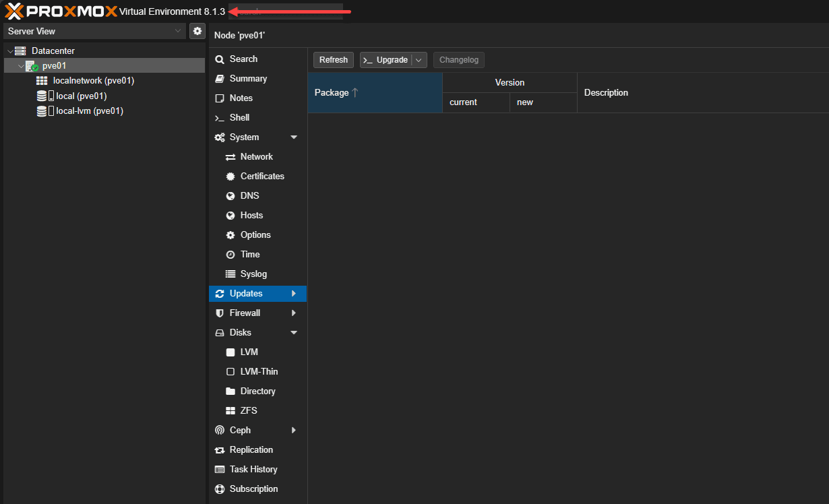Collapse the Disks submenu arrow

click(294, 333)
